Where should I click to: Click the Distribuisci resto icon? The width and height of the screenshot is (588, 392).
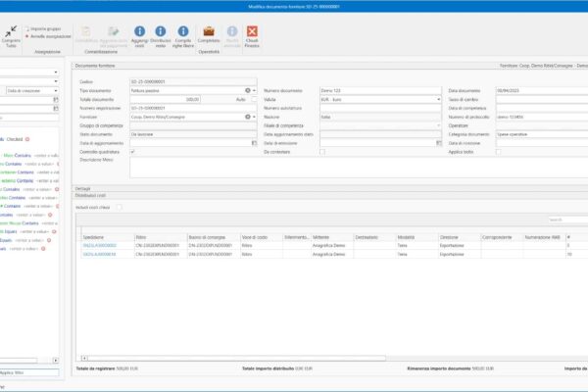[x=161, y=31]
